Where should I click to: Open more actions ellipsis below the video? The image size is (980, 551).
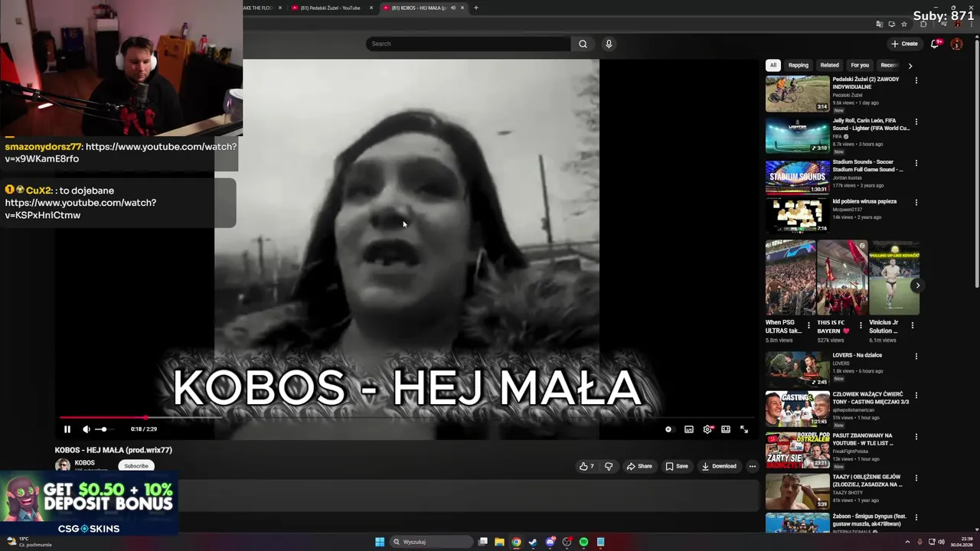(x=752, y=466)
